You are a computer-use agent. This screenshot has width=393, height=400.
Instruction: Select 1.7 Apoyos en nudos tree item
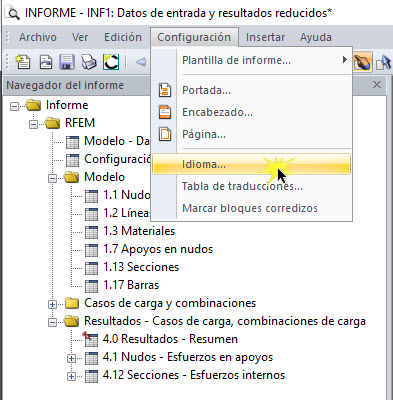click(x=158, y=249)
